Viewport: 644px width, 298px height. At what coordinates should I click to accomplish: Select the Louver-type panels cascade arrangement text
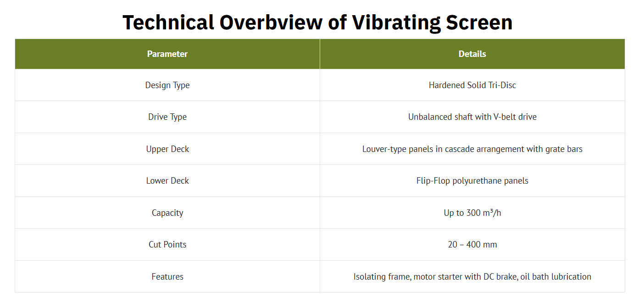pyautogui.click(x=472, y=149)
